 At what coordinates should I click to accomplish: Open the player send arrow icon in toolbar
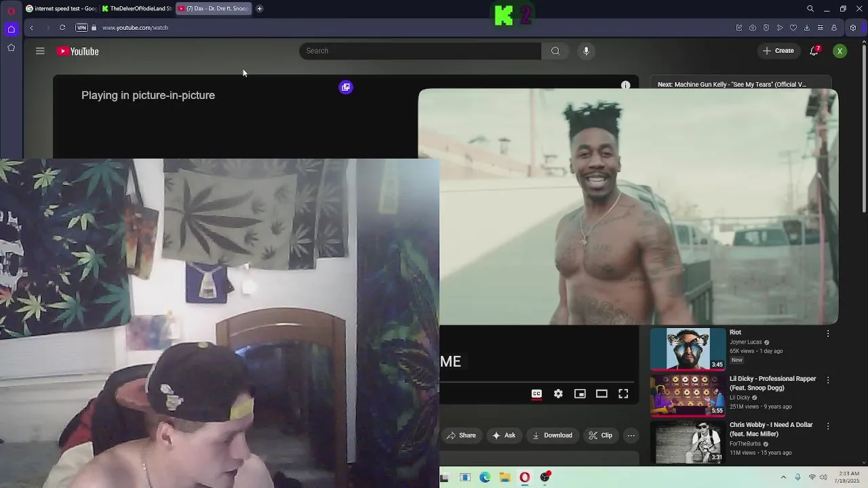click(780, 28)
